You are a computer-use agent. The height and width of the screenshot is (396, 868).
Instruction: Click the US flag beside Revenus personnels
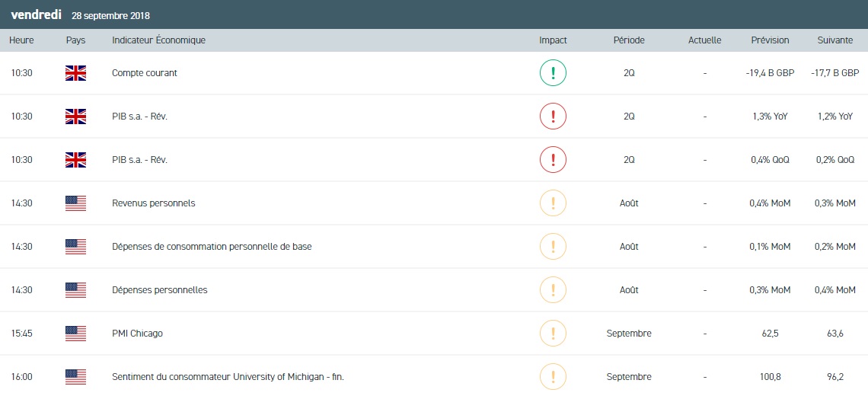75,203
